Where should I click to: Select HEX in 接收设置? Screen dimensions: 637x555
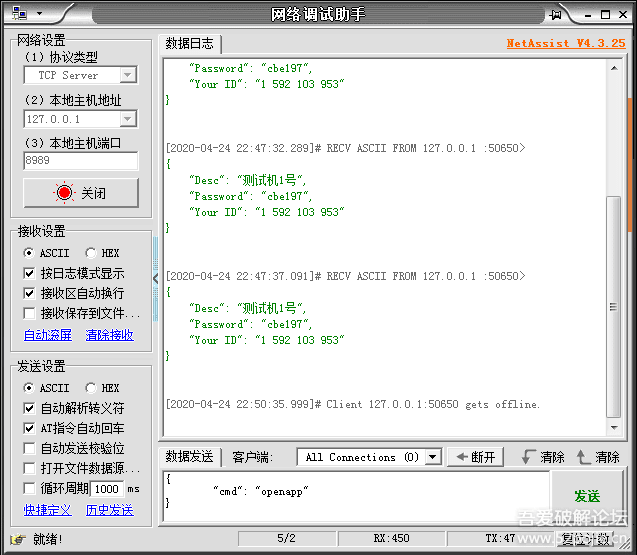(102, 253)
